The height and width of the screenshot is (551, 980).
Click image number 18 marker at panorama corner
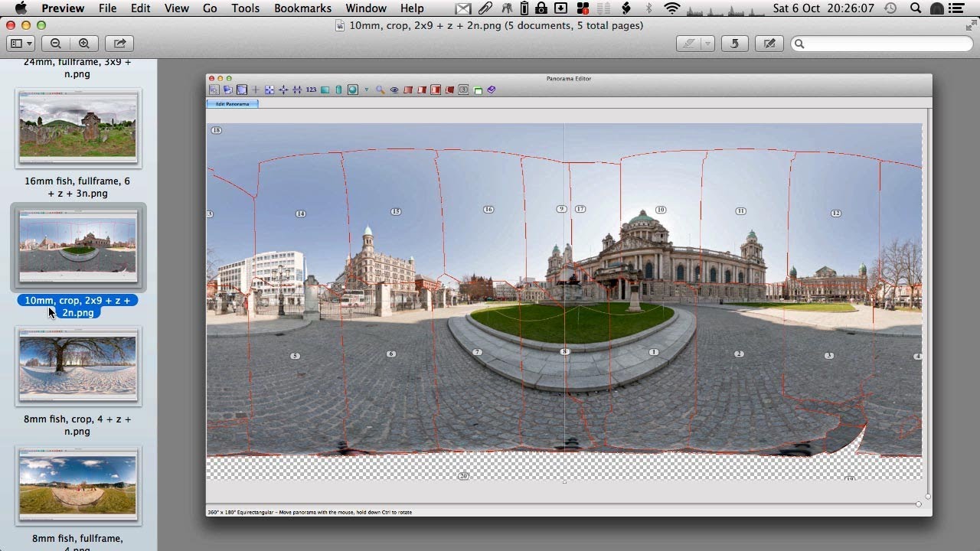(x=216, y=130)
